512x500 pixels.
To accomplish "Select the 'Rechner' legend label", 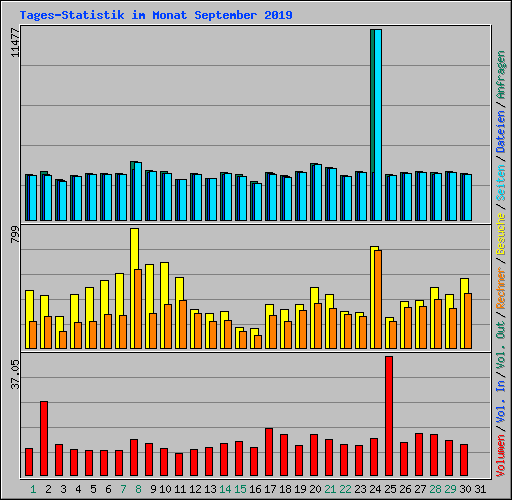I will click(501, 288).
